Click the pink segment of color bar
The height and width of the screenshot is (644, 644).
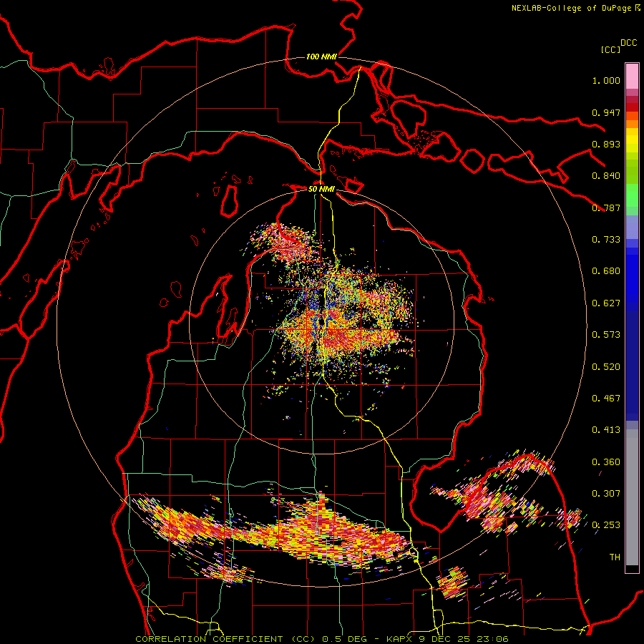(x=632, y=77)
